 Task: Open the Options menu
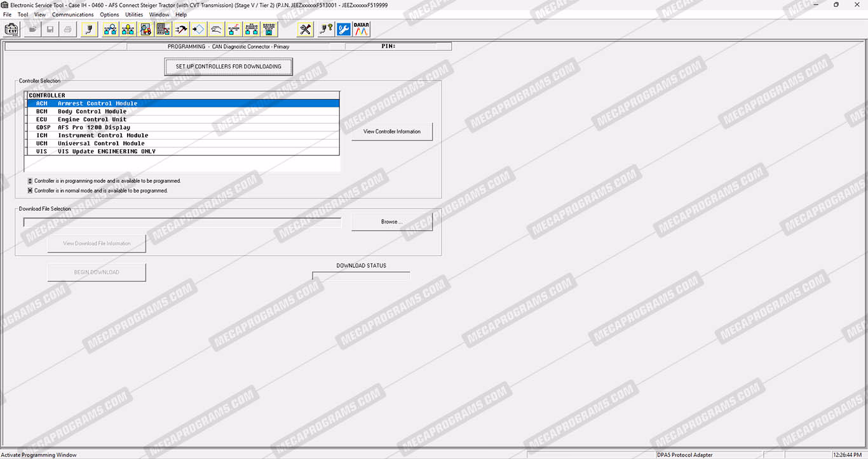(x=109, y=15)
